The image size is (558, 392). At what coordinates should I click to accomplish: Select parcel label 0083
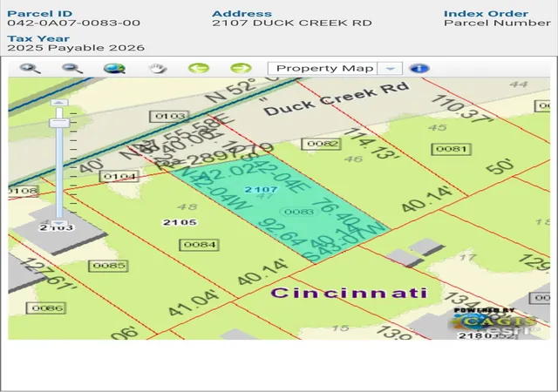coord(299,212)
